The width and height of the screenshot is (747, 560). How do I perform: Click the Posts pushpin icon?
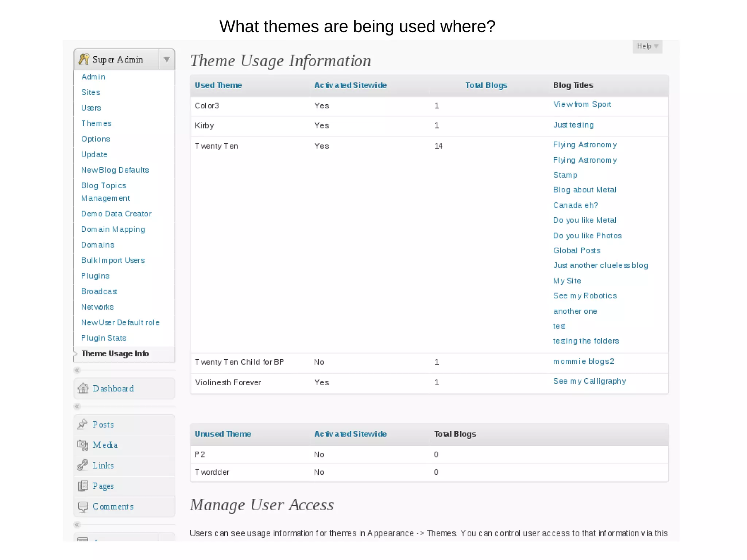83,424
